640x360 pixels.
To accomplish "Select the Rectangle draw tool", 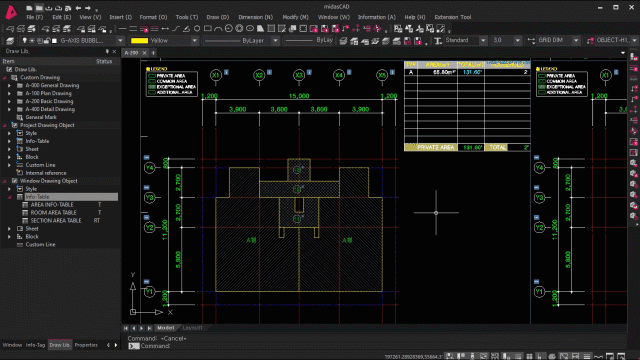I will coord(208,29).
